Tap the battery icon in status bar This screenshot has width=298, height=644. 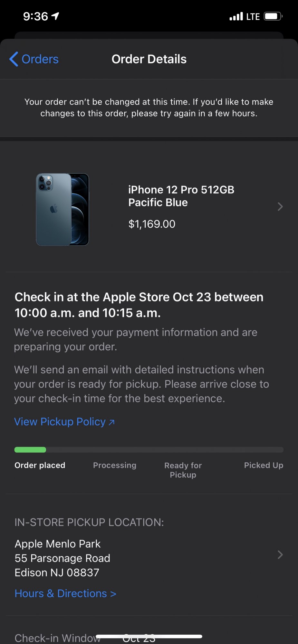(x=273, y=16)
